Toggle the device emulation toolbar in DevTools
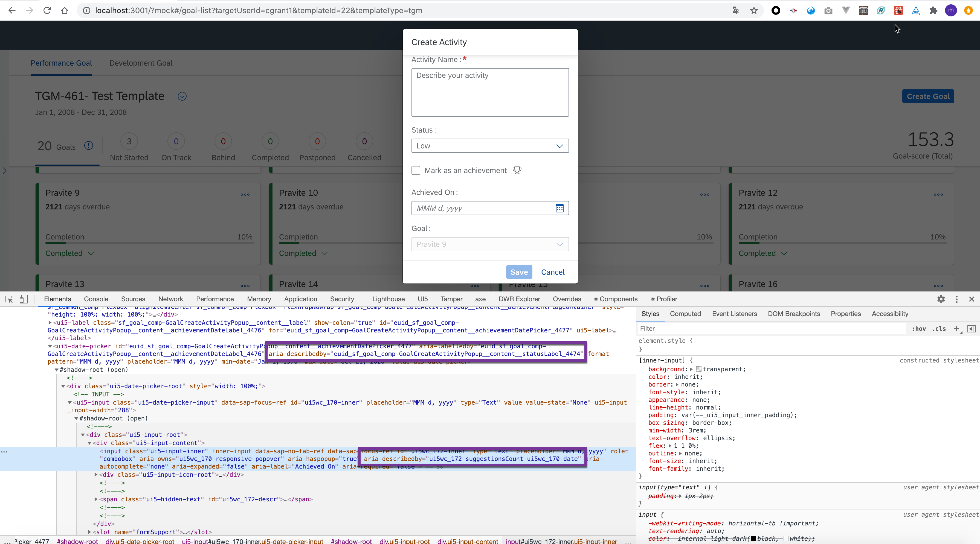The width and height of the screenshot is (980, 544). pos(24,299)
